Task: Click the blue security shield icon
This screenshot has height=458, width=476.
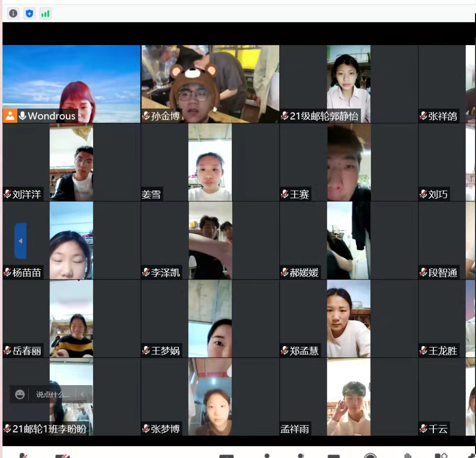Action: tap(29, 13)
